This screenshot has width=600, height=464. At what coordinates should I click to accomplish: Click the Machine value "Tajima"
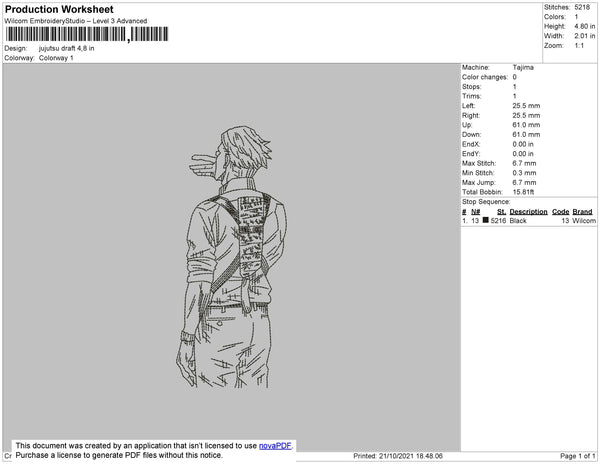click(x=523, y=67)
